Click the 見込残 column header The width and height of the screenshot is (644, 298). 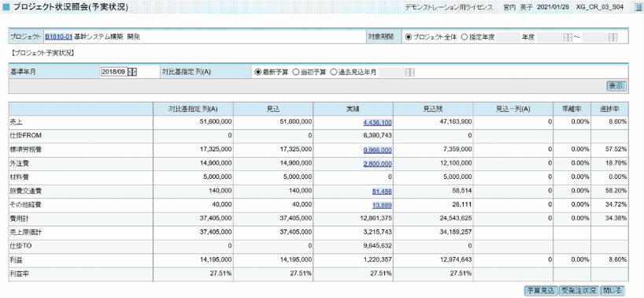point(433,109)
